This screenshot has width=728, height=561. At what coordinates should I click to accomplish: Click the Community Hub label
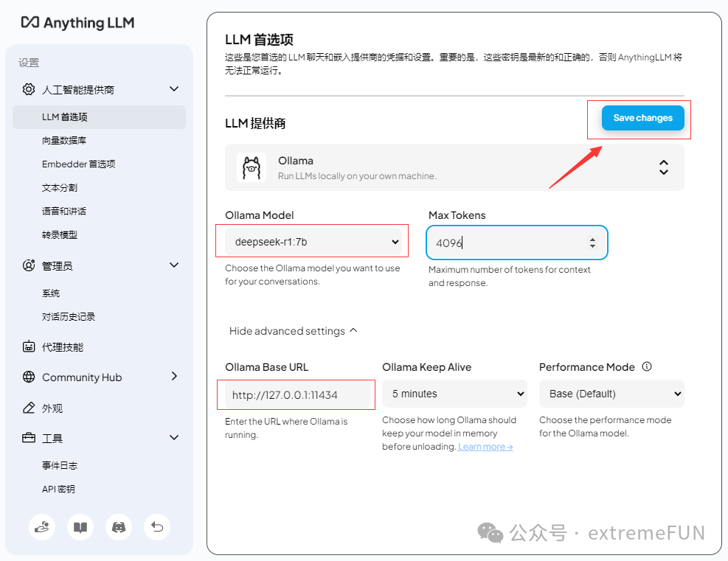point(82,377)
